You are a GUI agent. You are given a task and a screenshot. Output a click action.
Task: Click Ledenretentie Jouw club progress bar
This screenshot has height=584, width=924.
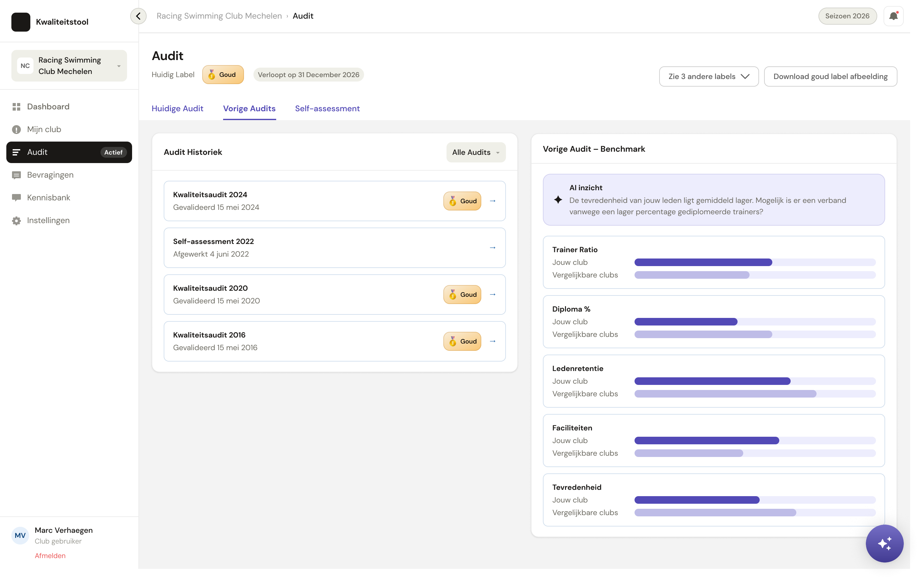click(x=755, y=381)
